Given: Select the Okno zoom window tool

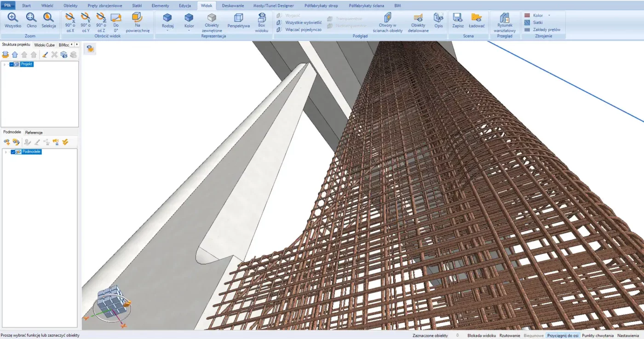Looking at the screenshot, I should click(x=31, y=20).
